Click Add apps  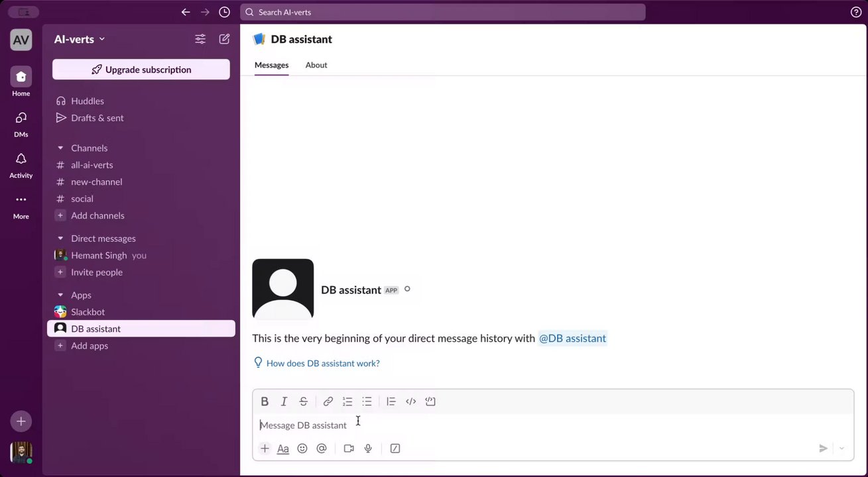point(141,346)
